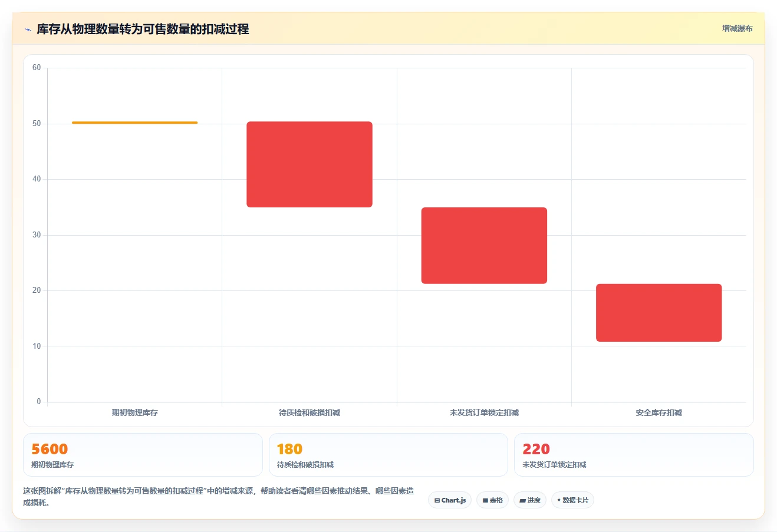This screenshot has width=777, height=532.
Task: Click the orange 期初物理库存 line in the chart
Action: 134,123
